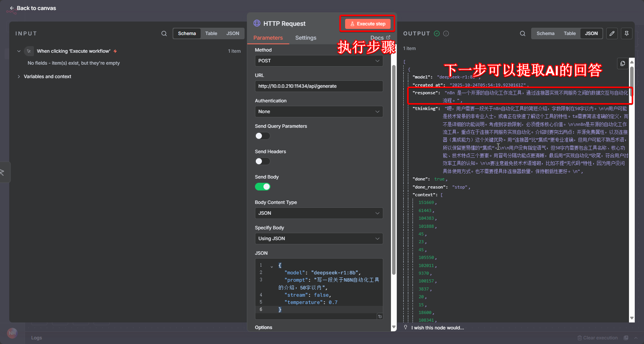Image resolution: width=644 pixels, height=344 pixels.
Task: Click the output info circle icon
Action: [x=446, y=33]
